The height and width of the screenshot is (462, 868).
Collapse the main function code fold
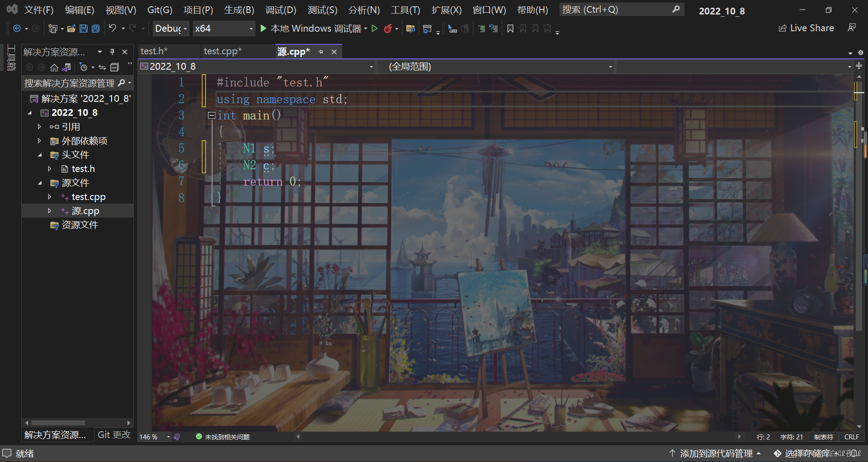click(x=211, y=115)
